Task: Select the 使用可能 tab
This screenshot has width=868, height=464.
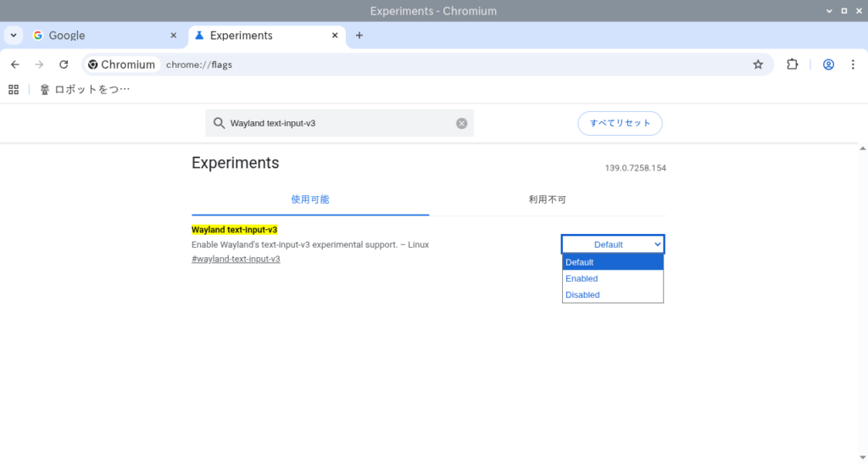Action: coord(310,199)
